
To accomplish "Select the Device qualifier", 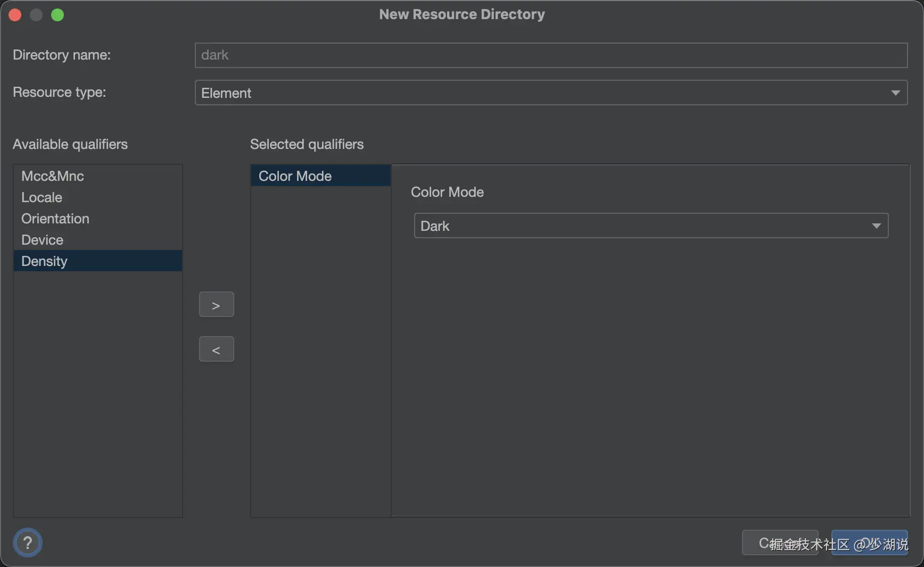I will click(x=43, y=240).
